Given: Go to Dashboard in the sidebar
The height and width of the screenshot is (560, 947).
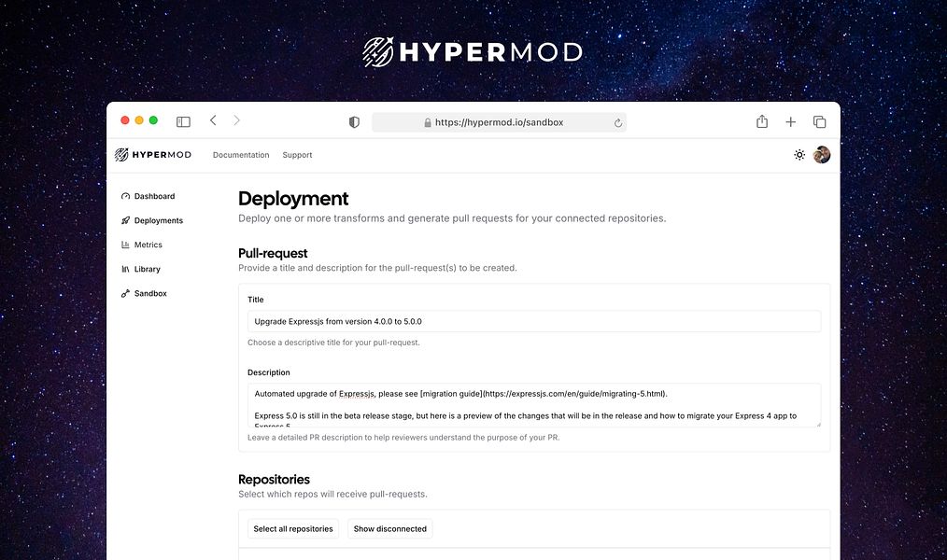Looking at the screenshot, I should pyautogui.click(x=148, y=196).
